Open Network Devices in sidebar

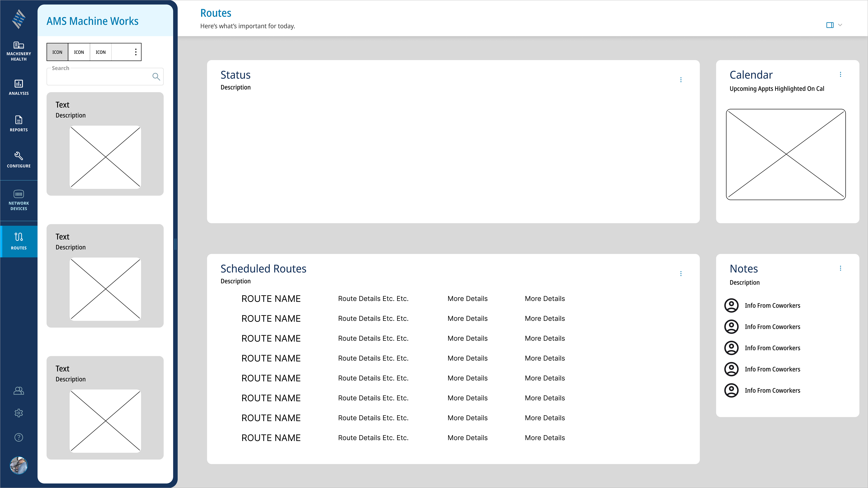coord(19,200)
